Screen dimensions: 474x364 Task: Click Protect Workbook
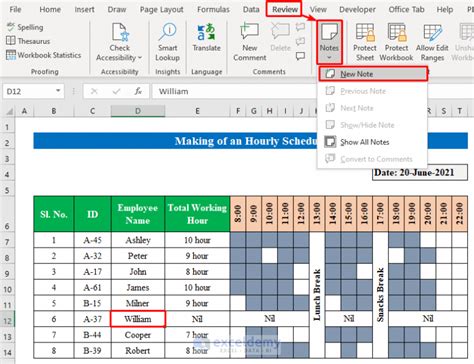tap(396, 42)
